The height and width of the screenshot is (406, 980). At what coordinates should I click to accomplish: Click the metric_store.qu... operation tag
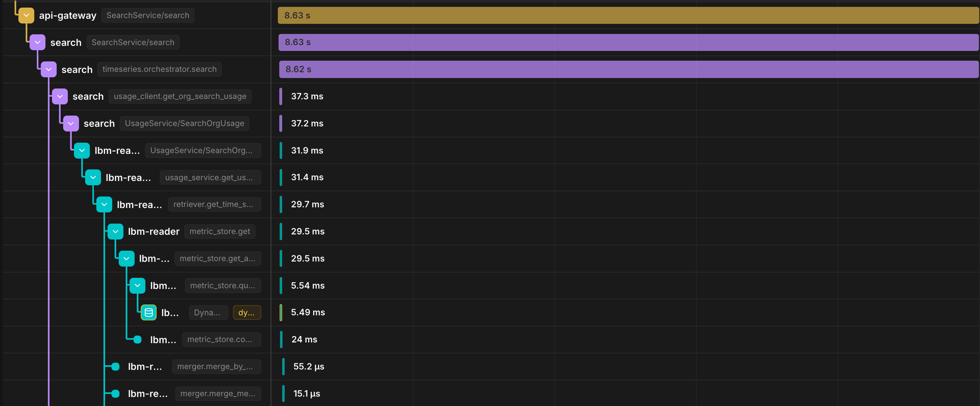(223, 286)
